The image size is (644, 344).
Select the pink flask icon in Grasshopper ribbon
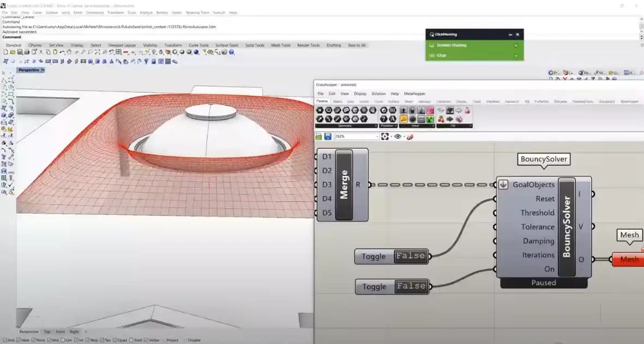[x=467, y=110]
